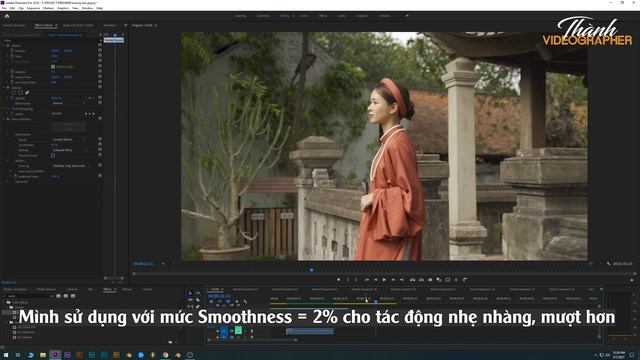Toggle the Rotation animation stopwatch
640x360 pixels.
pyautogui.click(x=12, y=71)
